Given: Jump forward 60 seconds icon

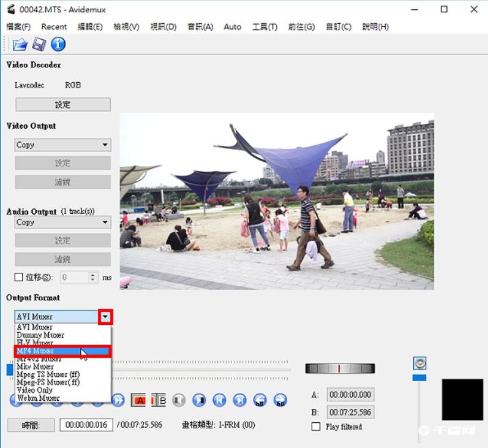Looking at the screenshot, I should coord(280,400).
